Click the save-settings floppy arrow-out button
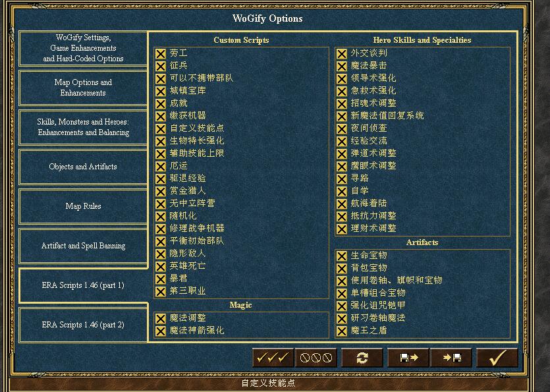Image resolution: width=550 pixels, height=392 pixels. [x=408, y=358]
